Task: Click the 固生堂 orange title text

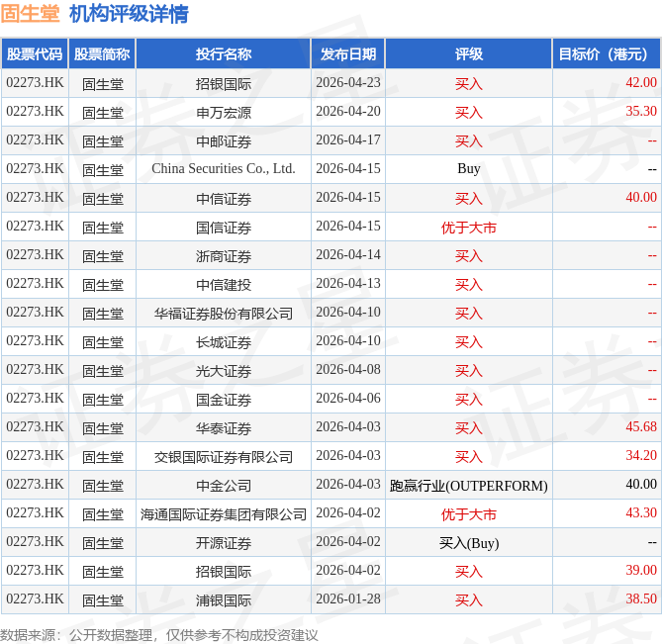Action: point(30,14)
